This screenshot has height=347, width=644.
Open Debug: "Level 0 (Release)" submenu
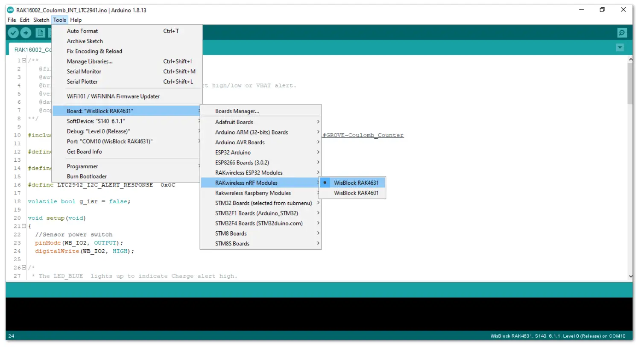point(127,131)
